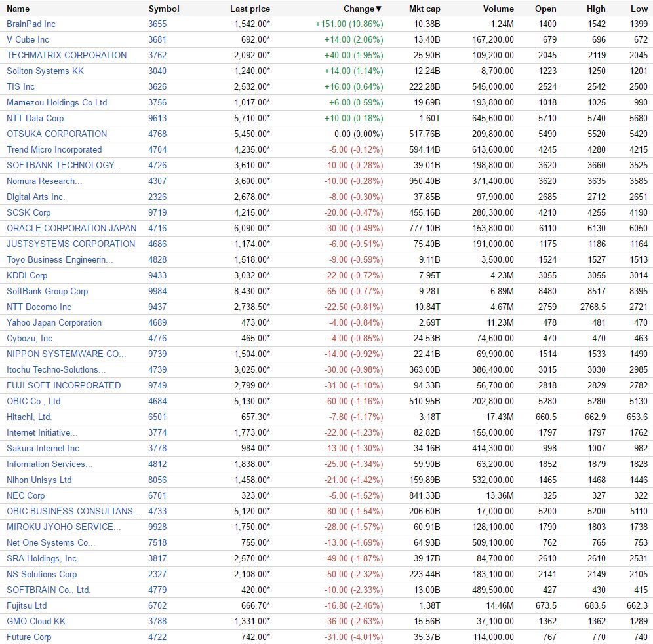The width and height of the screenshot is (653, 644).
Task: Open SoftBank Group Corp link
Action: [x=47, y=292]
